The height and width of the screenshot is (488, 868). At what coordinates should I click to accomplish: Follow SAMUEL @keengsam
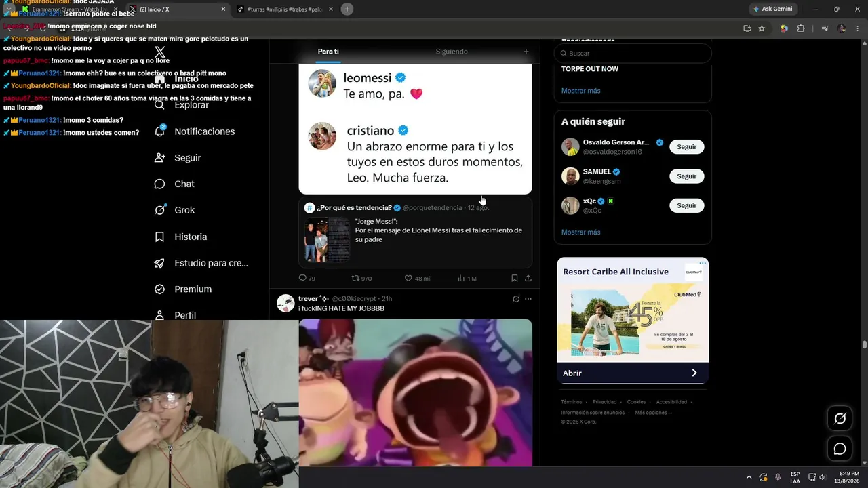click(686, 176)
